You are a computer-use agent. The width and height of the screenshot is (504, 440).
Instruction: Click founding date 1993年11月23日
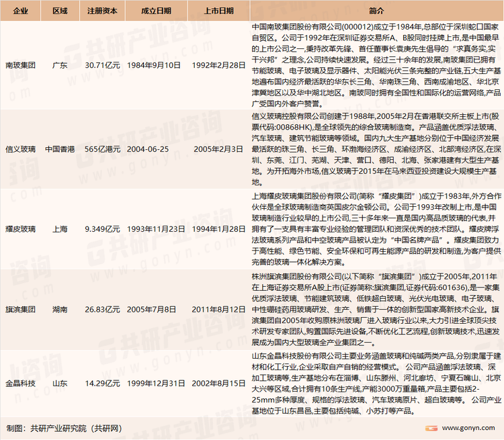(x=156, y=229)
